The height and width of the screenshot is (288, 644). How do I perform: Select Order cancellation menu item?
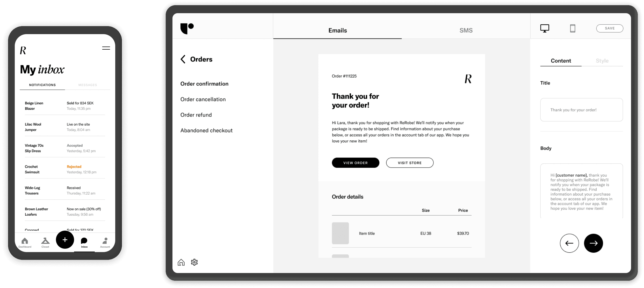click(203, 99)
